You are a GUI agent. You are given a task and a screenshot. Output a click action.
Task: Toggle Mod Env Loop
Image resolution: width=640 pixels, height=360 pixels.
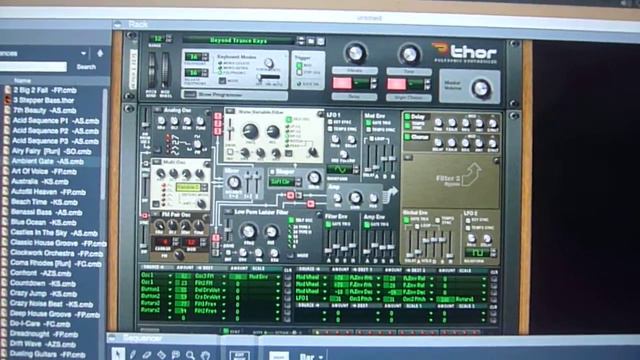pos(371,139)
